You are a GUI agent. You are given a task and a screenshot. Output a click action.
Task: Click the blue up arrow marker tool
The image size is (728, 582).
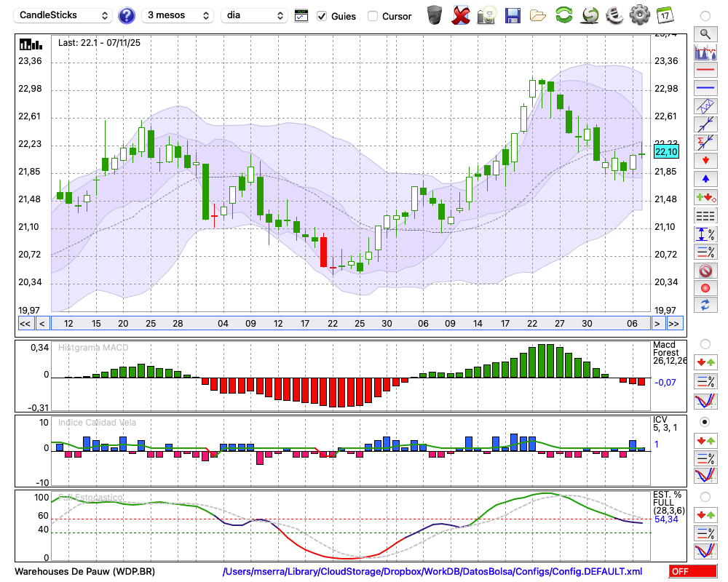pyautogui.click(x=705, y=178)
